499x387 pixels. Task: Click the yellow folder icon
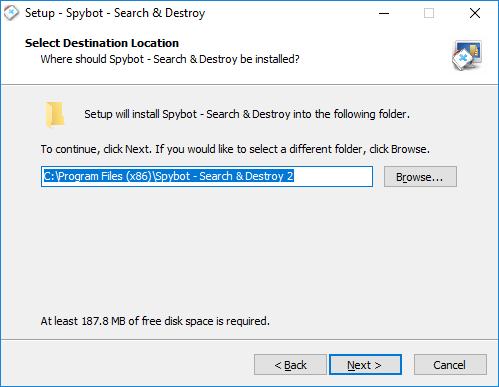pyautogui.click(x=55, y=115)
